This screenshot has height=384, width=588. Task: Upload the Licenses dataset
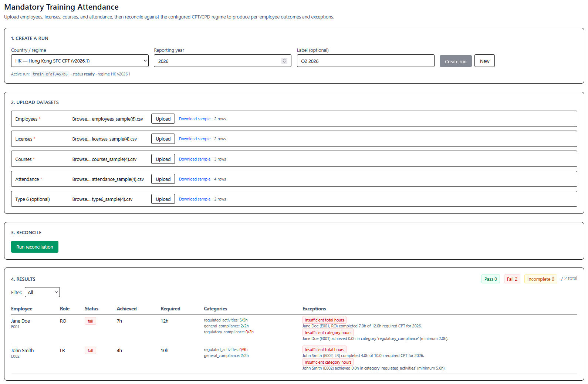click(163, 139)
